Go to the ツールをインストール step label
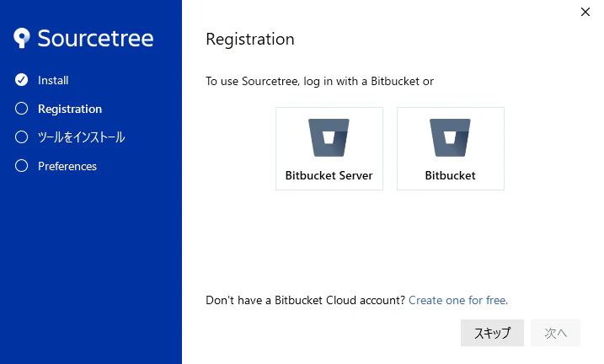Screen dimensions: 604x364 [81, 137]
